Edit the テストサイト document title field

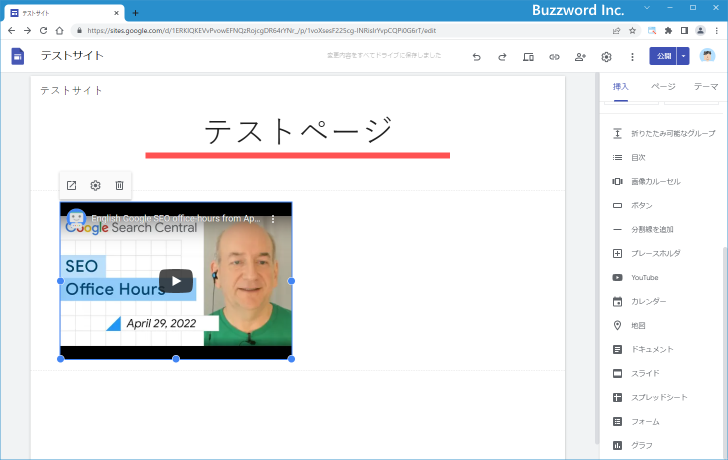pos(72,56)
